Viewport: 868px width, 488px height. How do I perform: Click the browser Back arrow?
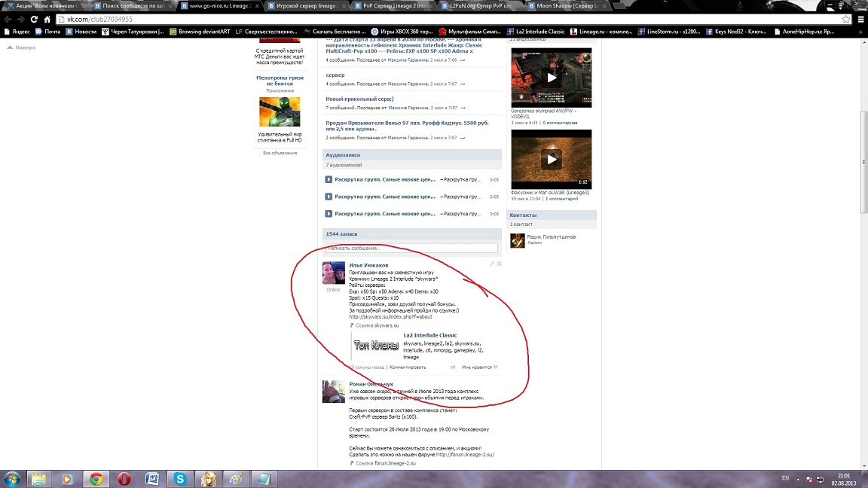(8, 20)
